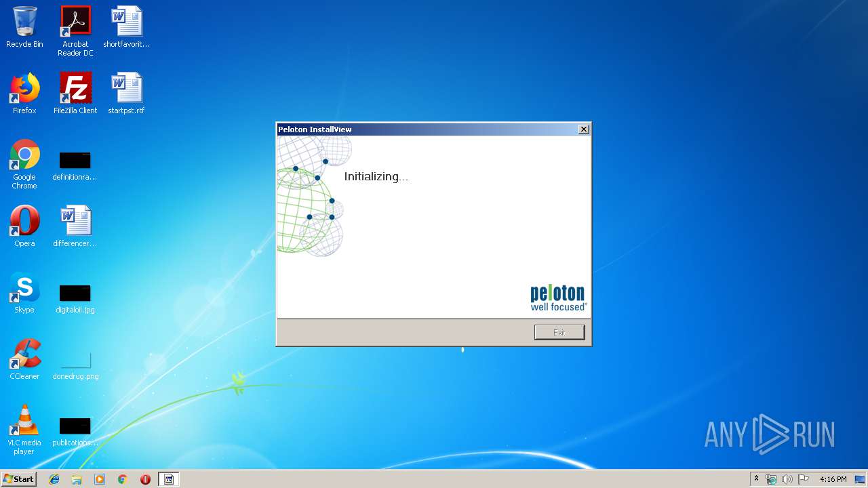Open Internet Explorer from the taskbar
Viewport: 868px width, 488px height.
tap(54, 479)
